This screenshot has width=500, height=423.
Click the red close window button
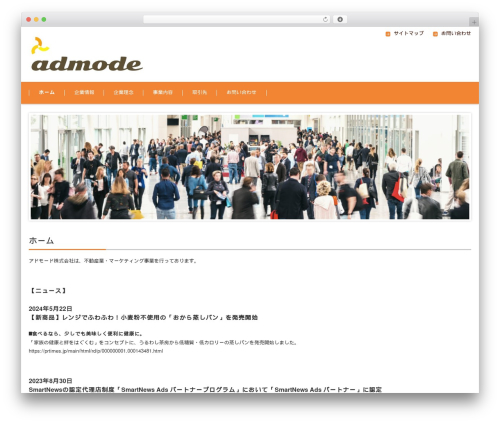click(29, 19)
